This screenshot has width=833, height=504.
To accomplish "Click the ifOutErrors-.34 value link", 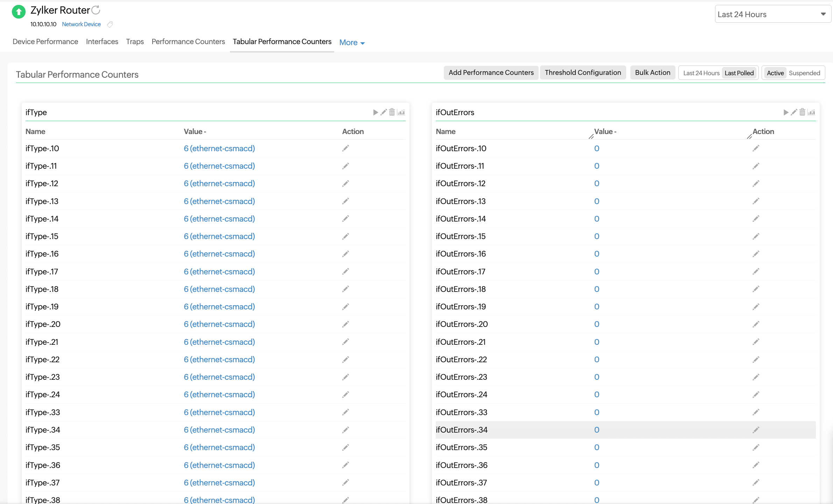I will 597,430.
